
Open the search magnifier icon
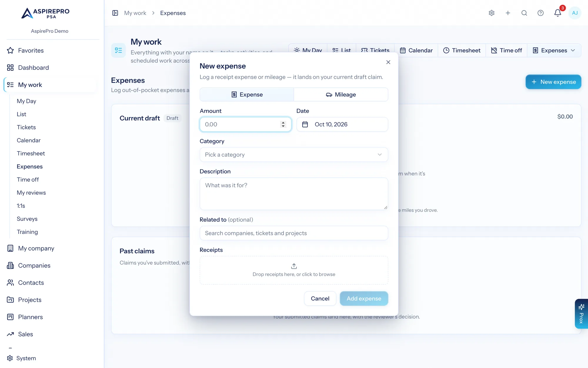[x=524, y=13]
